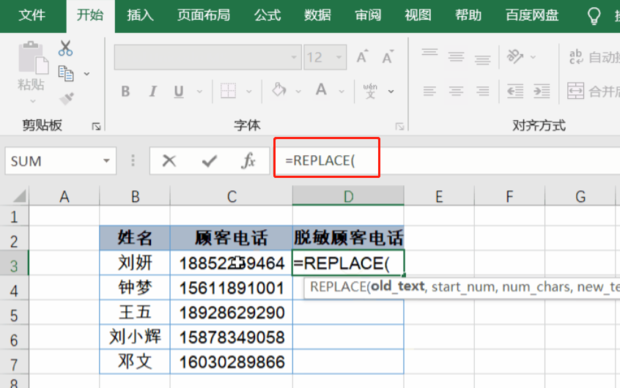This screenshot has width=620, height=388.
Task: Click the Cut scissors icon
Action: click(x=65, y=48)
